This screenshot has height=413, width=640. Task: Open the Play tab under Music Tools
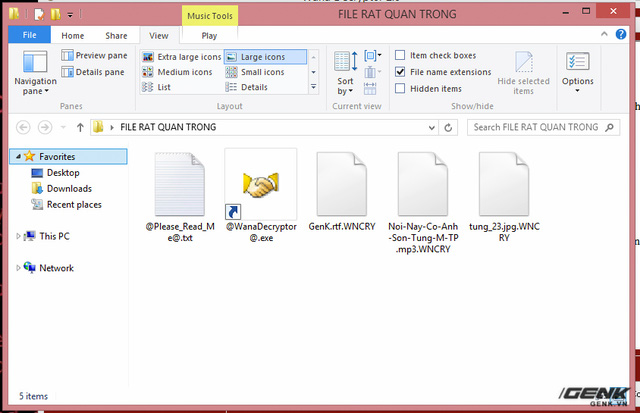point(209,36)
